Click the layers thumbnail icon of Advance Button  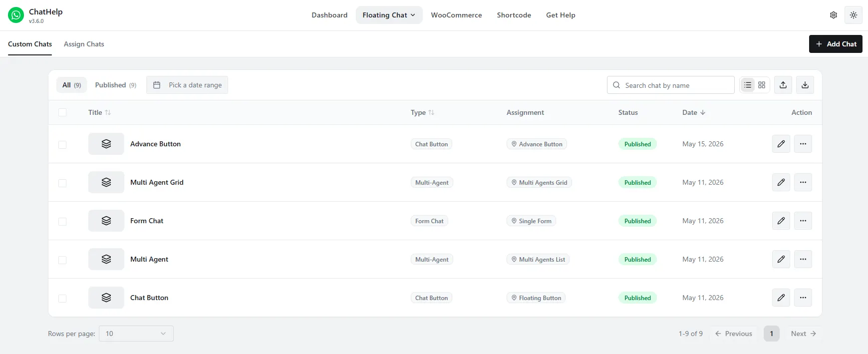pos(106,144)
